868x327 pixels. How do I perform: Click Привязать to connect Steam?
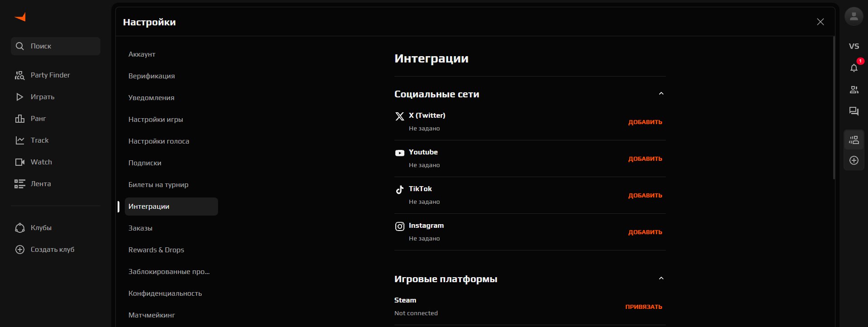(x=643, y=307)
